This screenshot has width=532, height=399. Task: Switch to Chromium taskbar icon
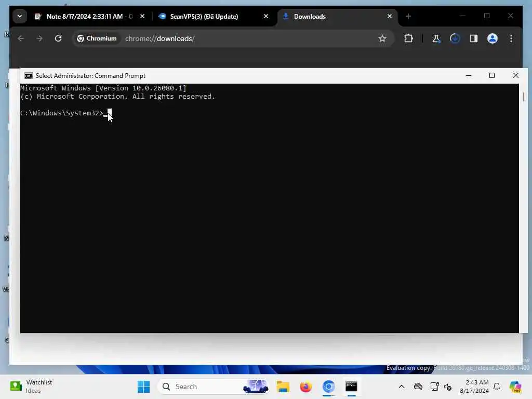(x=328, y=387)
